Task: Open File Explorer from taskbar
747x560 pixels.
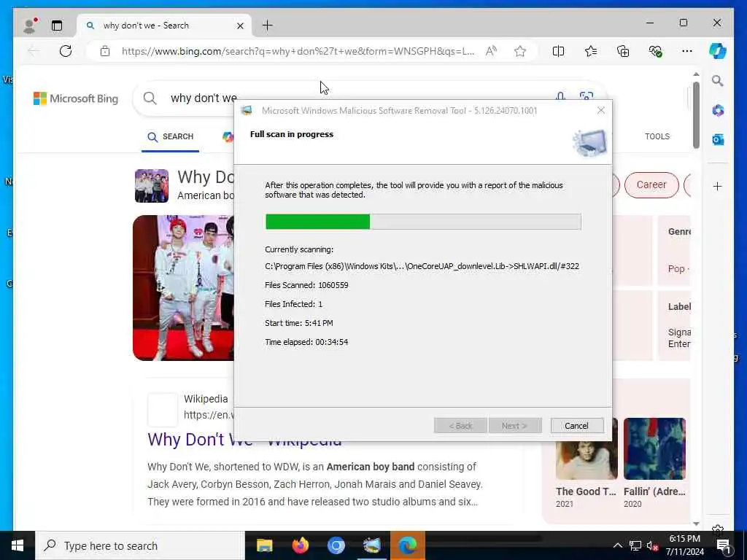Action: tap(264, 545)
